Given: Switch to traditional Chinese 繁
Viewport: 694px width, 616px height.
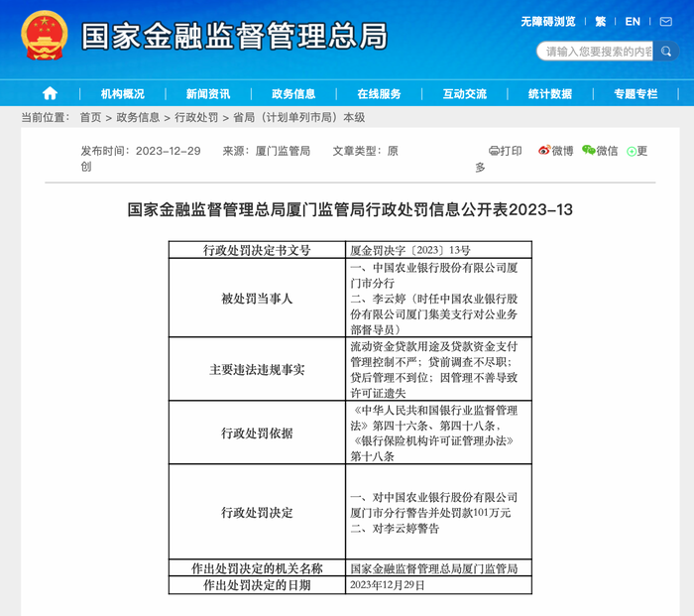Looking at the screenshot, I should [x=600, y=22].
